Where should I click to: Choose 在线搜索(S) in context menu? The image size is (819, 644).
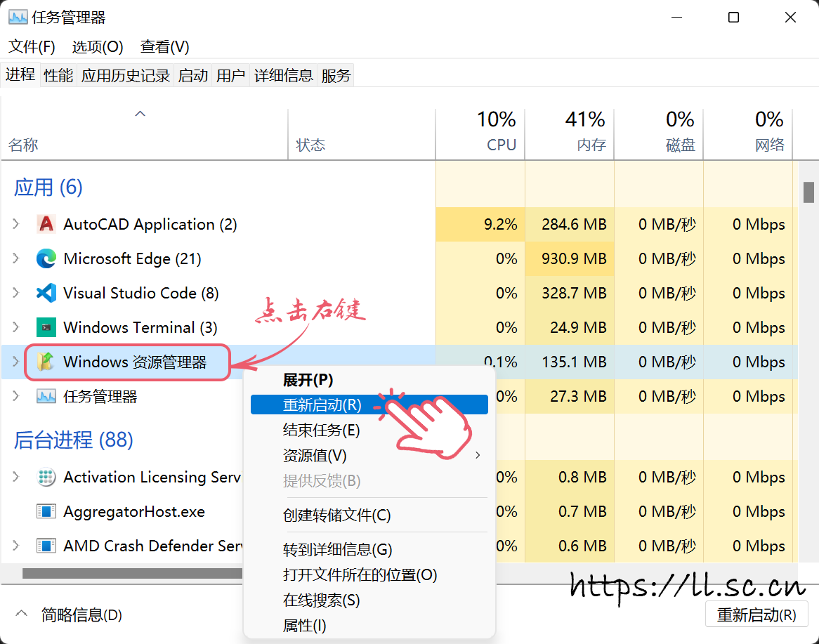[369, 600]
